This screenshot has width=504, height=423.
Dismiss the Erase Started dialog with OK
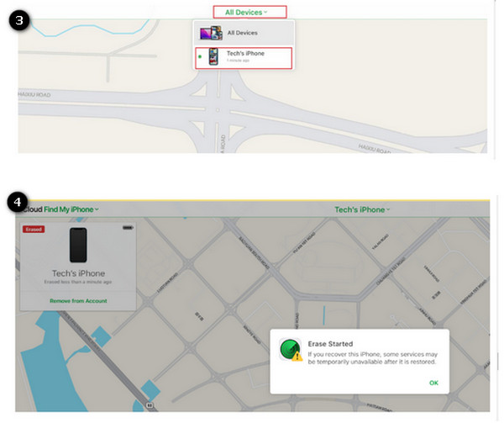(433, 383)
